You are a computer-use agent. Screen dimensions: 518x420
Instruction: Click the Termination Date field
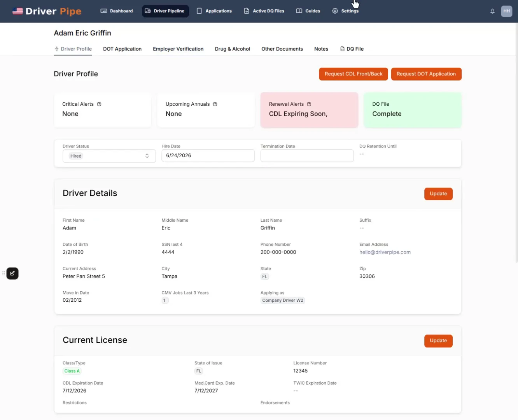[x=307, y=156]
